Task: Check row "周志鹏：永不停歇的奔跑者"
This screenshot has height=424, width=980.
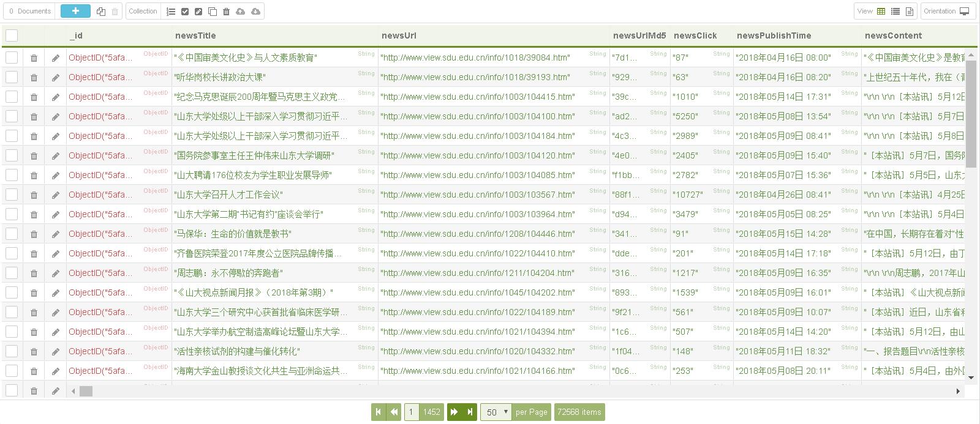Action: [12, 273]
